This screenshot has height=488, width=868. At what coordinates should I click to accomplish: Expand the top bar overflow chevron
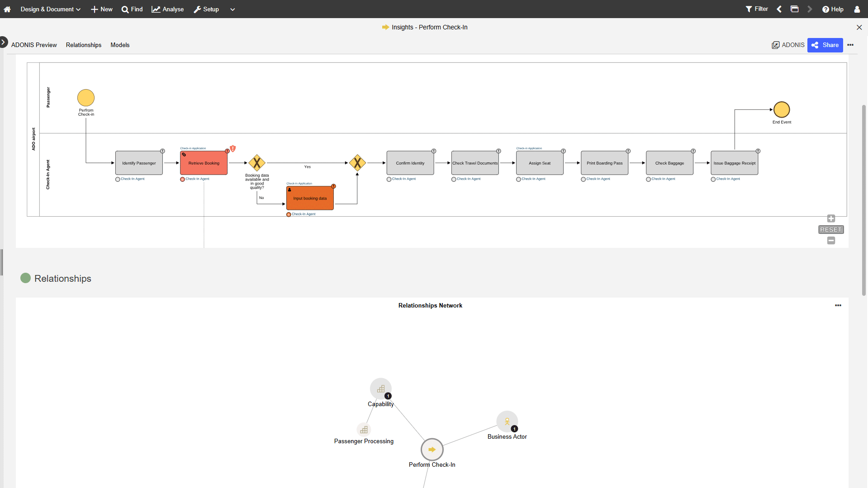232,9
